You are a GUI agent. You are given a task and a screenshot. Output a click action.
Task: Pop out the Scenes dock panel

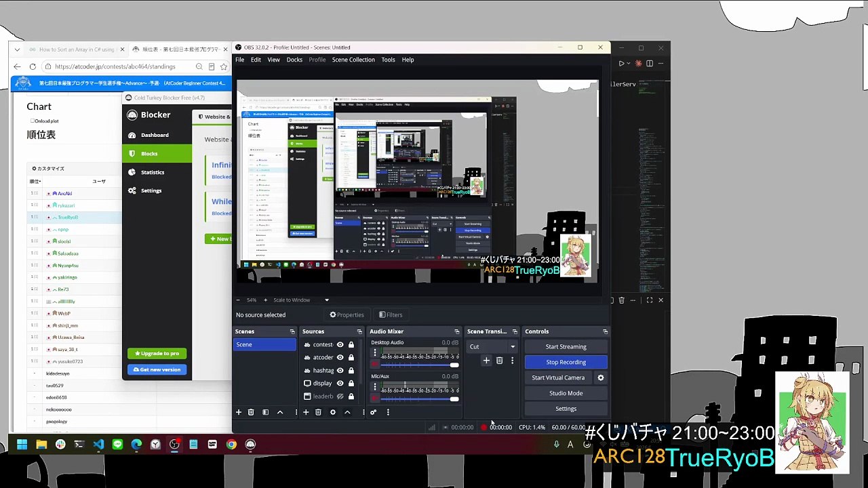click(x=292, y=331)
